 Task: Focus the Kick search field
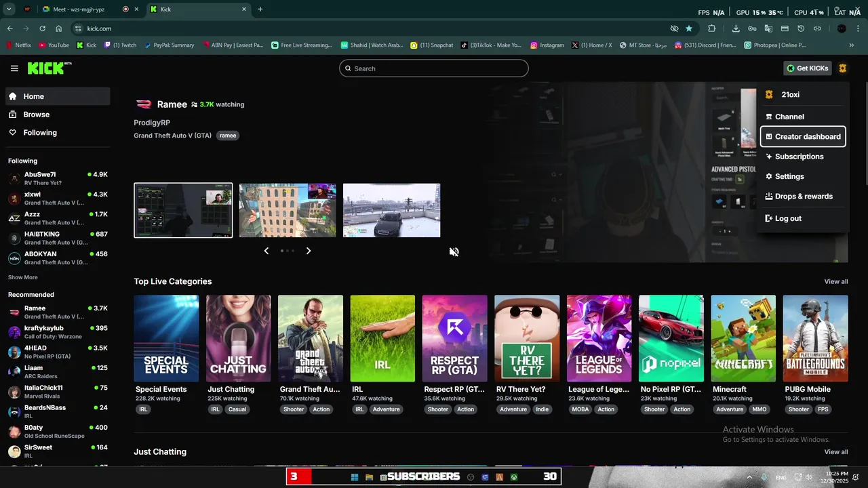tap(434, 68)
